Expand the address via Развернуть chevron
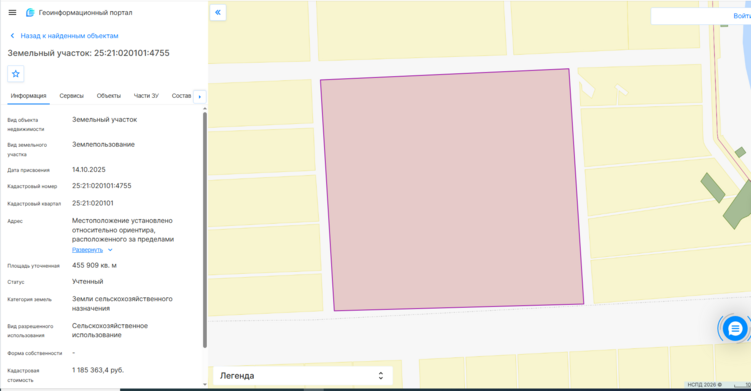Image resolution: width=751 pixels, height=391 pixels. [x=110, y=250]
